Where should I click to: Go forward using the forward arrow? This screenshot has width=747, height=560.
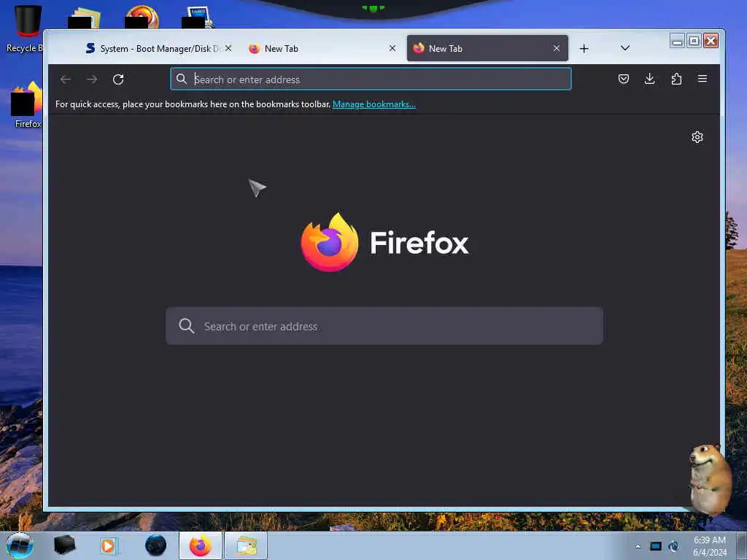[92, 79]
